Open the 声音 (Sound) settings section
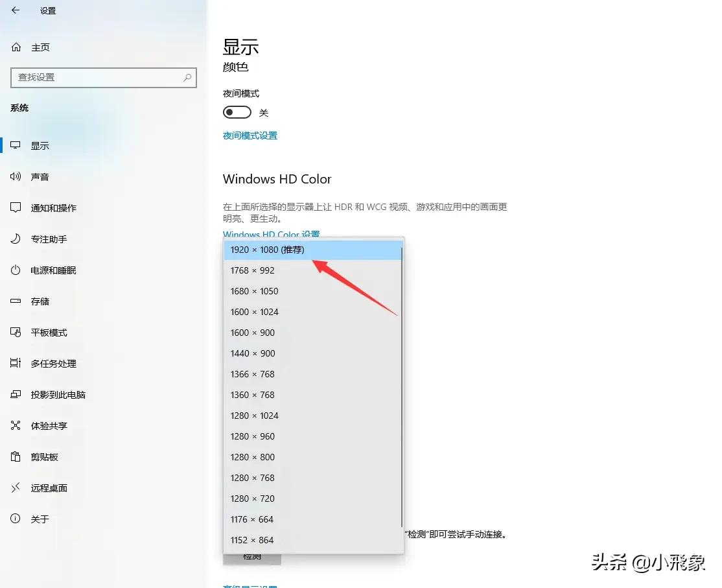This screenshot has height=588, width=722. 40,176
